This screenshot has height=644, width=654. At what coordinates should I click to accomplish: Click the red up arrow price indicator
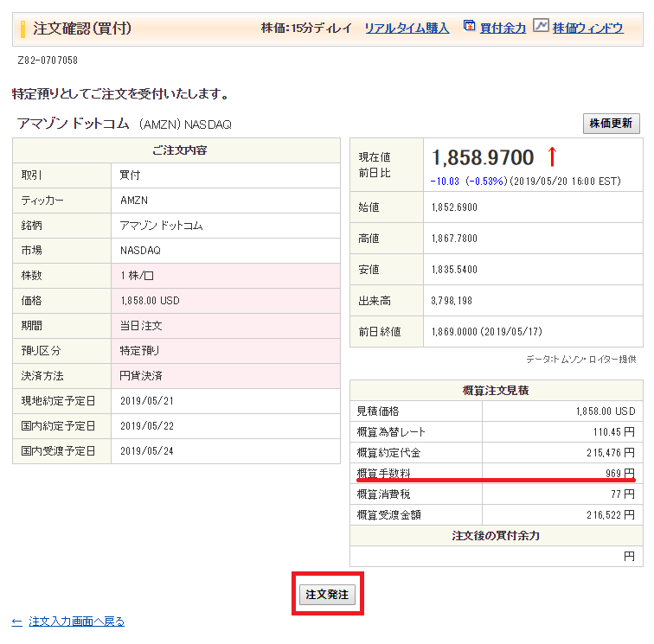552,156
